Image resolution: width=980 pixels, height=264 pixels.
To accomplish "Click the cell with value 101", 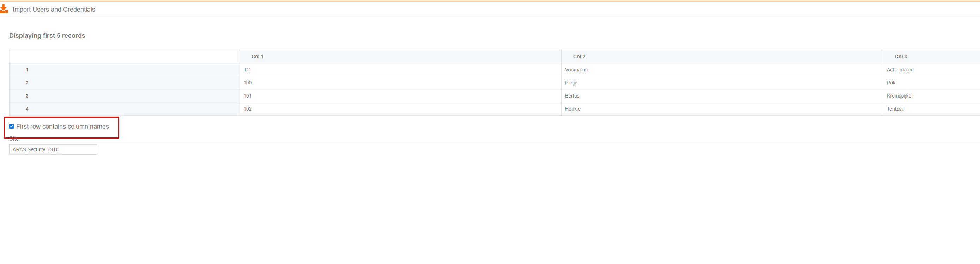I will (401, 96).
